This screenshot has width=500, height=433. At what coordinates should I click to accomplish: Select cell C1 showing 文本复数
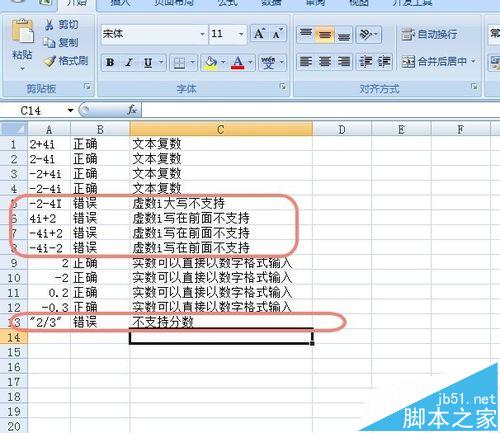[221, 144]
